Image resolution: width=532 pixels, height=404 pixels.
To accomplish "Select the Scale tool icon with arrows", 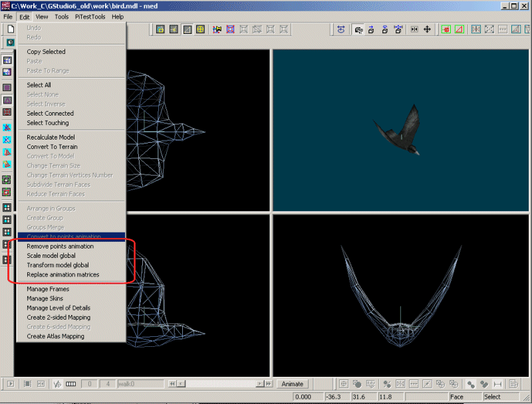I will pos(398,29).
